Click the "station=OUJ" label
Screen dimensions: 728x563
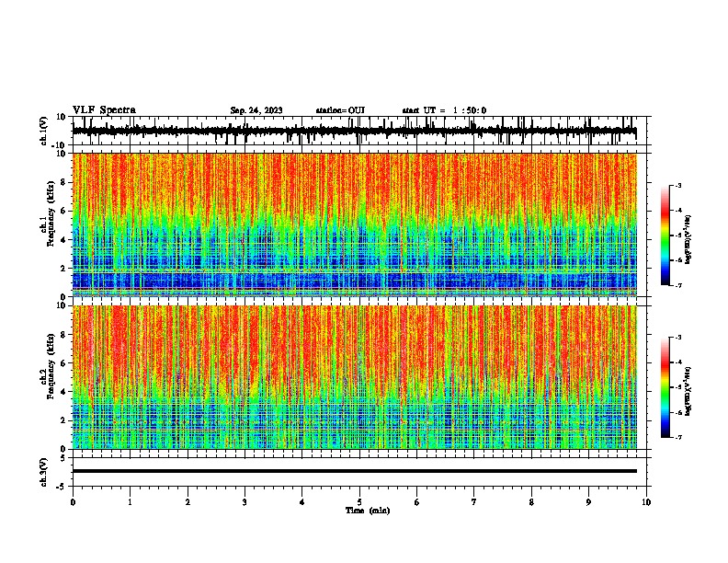(340, 110)
